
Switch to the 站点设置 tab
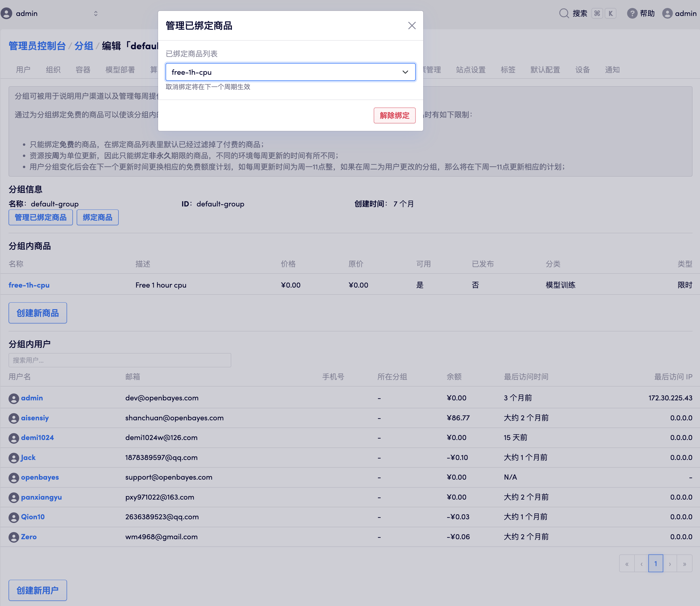[x=470, y=70]
